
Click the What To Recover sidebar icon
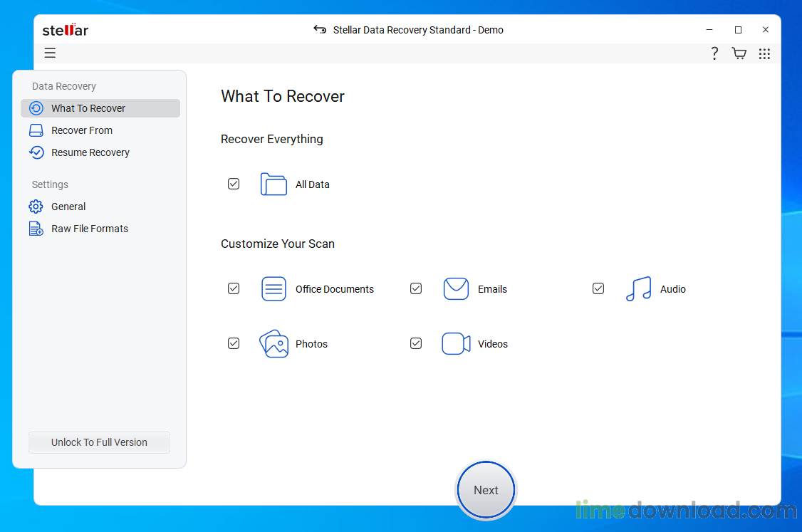36,108
